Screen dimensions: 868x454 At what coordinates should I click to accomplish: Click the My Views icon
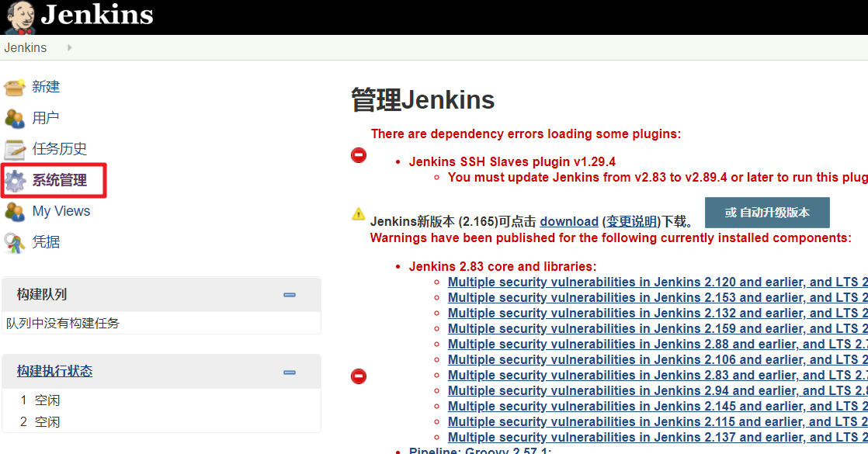(x=15, y=212)
